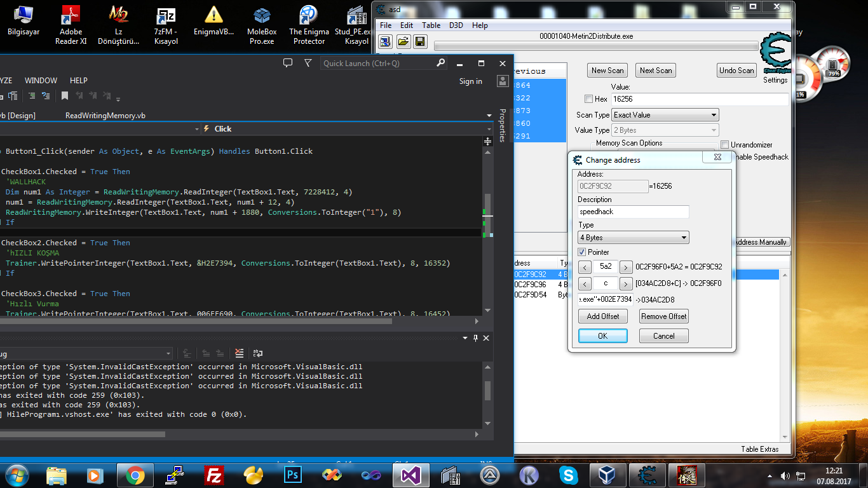Select the 7zFM Kısayol desktop shortcut
Viewport: 868px width, 488px height.
coord(166,25)
